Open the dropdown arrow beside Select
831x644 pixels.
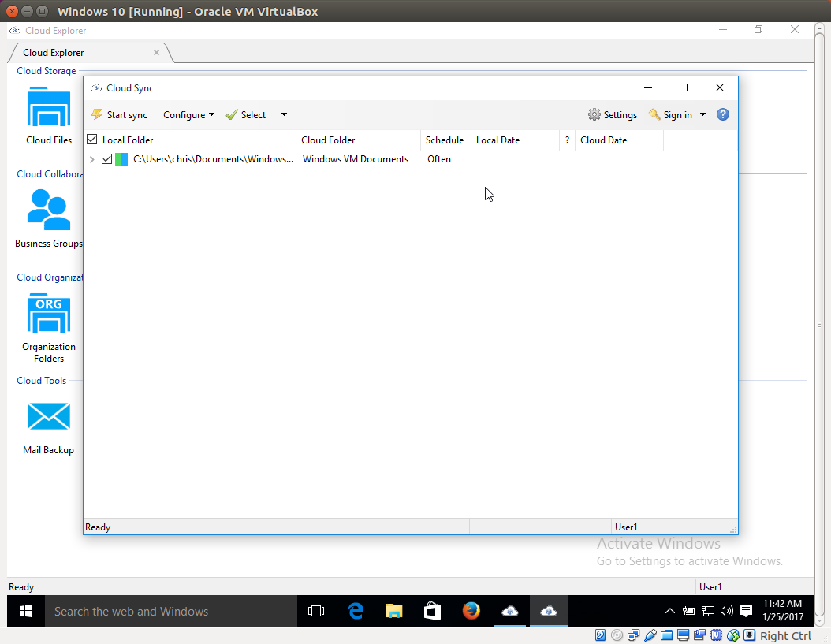(284, 114)
